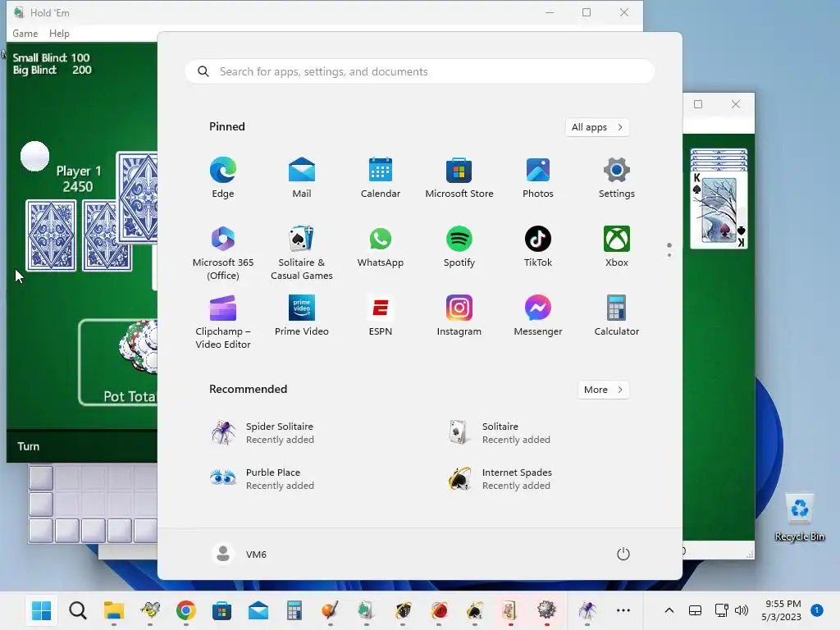Click the Mahjong tile icon in the taskbar
This screenshot has width=840, height=630.
(509, 610)
